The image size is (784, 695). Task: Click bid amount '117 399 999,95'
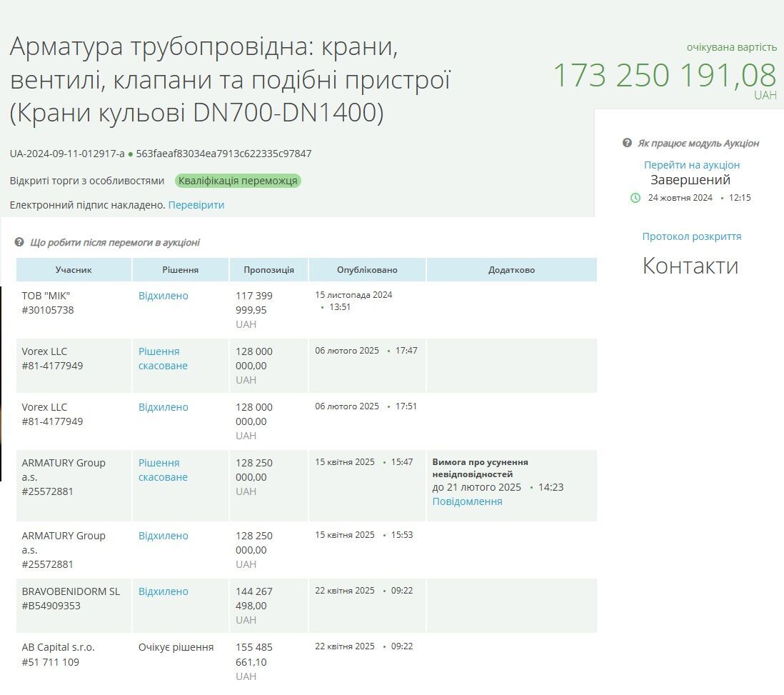(x=254, y=303)
